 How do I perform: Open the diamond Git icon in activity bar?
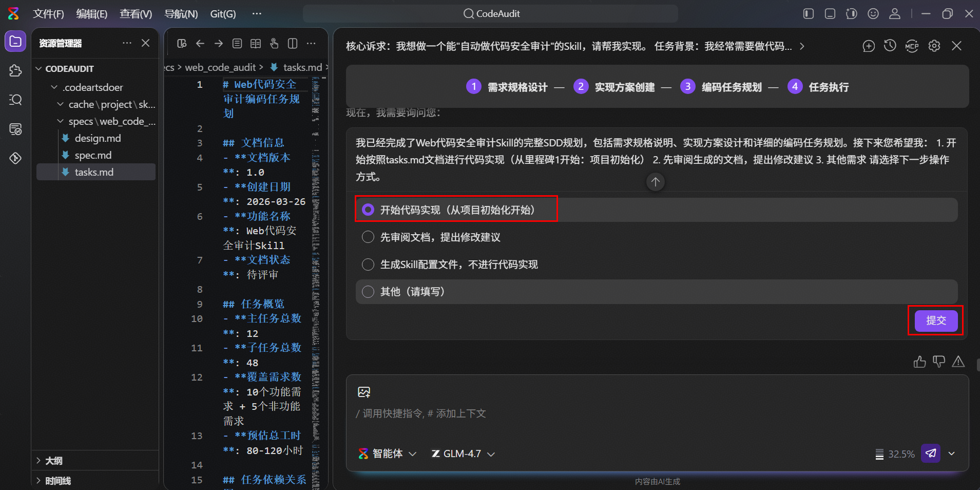[15, 158]
